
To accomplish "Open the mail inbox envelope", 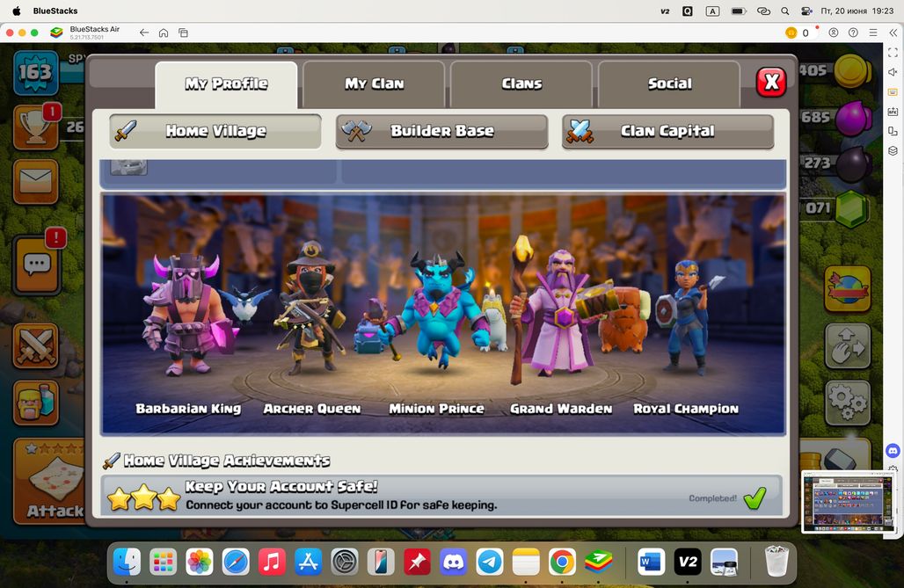I will pos(36,182).
